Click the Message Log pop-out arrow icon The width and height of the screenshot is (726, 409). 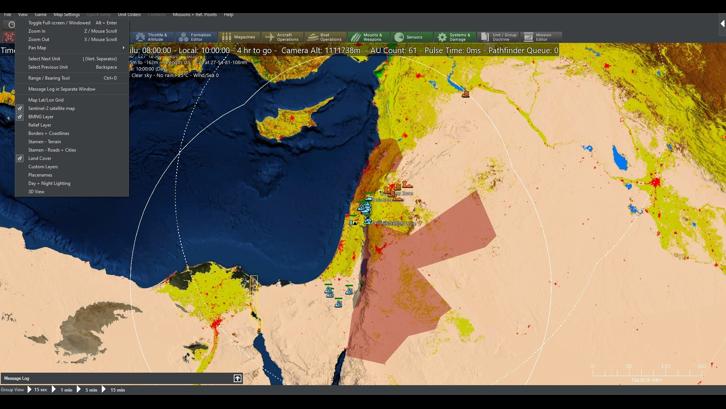coord(238,378)
